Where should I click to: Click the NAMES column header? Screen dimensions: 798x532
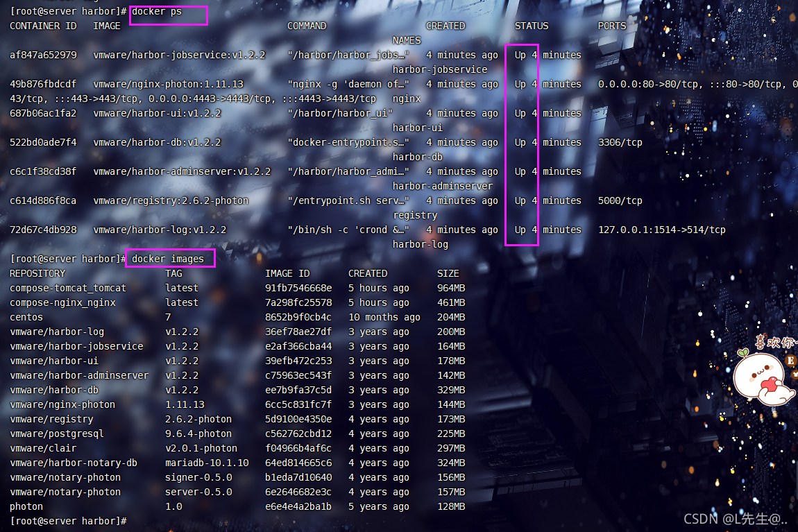pyautogui.click(x=407, y=40)
